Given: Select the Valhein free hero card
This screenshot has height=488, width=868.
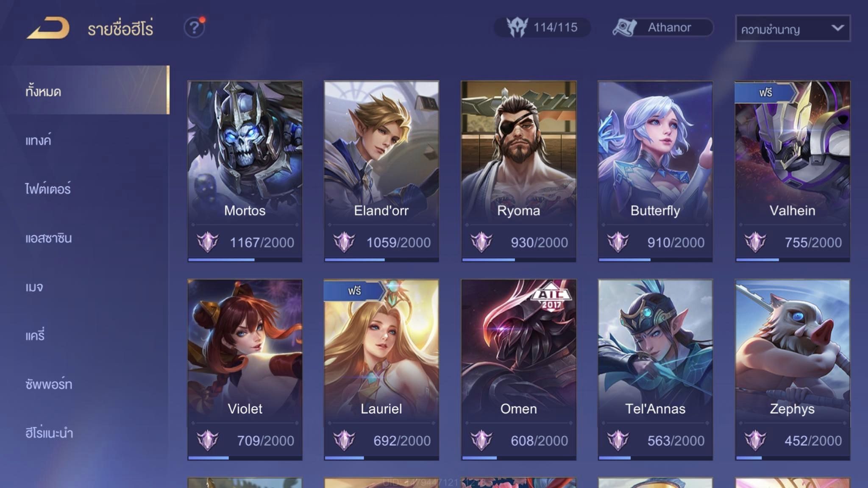Looking at the screenshot, I should [793, 171].
